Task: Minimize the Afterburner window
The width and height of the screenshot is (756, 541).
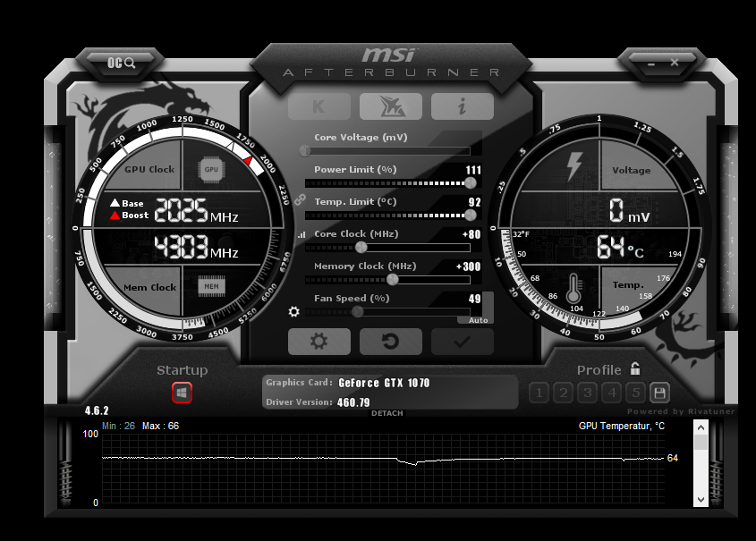Action: 651,64
